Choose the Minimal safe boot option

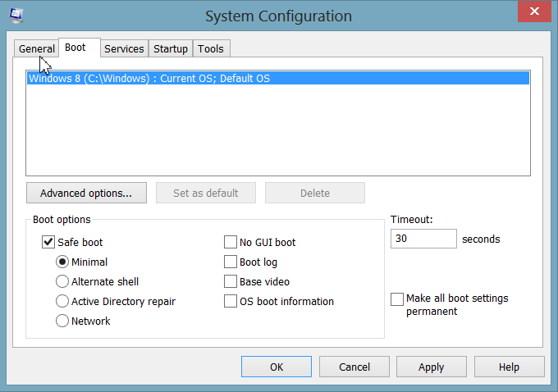62,262
